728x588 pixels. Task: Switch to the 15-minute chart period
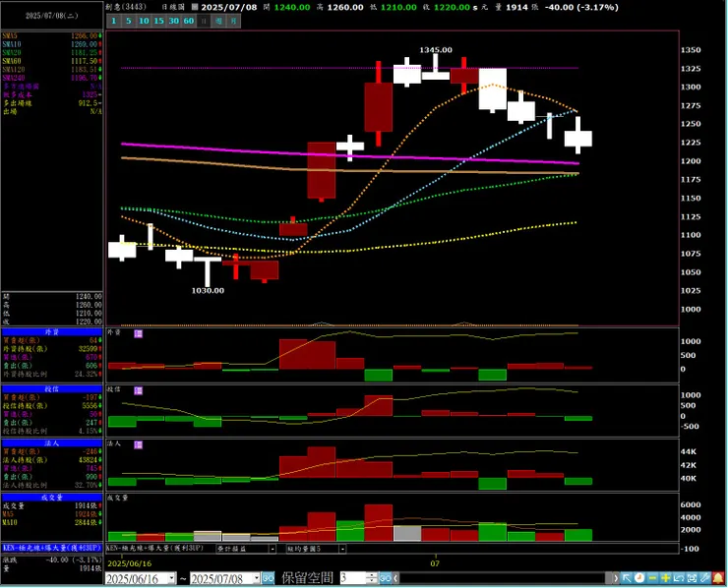(x=158, y=21)
